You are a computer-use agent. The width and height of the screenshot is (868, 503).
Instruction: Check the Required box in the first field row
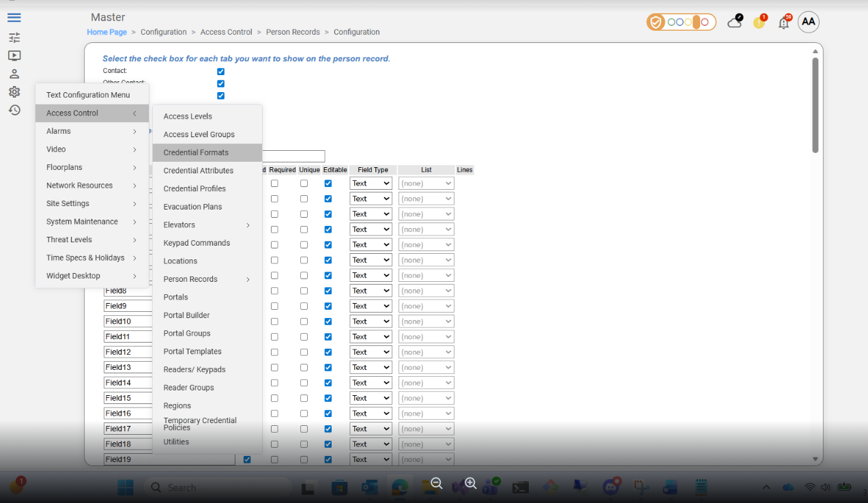pyautogui.click(x=274, y=184)
